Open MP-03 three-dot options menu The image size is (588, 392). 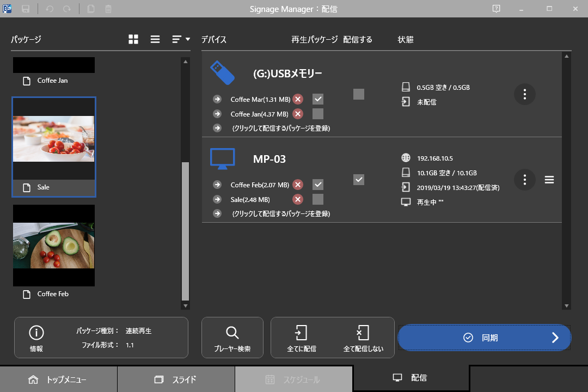tap(524, 180)
